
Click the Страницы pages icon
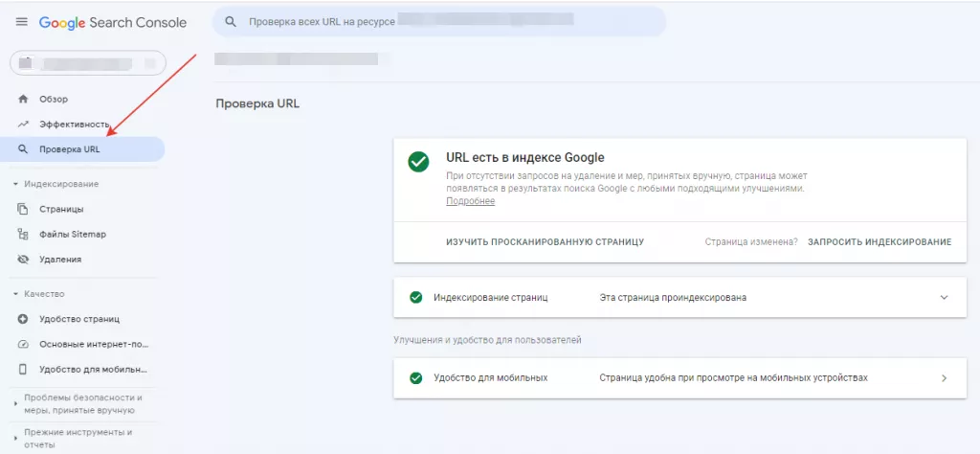23,209
